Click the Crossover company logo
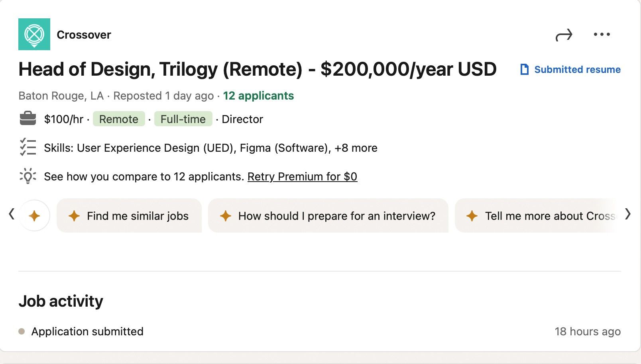Screen dimensions: 641x364 click(x=34, y=34)
